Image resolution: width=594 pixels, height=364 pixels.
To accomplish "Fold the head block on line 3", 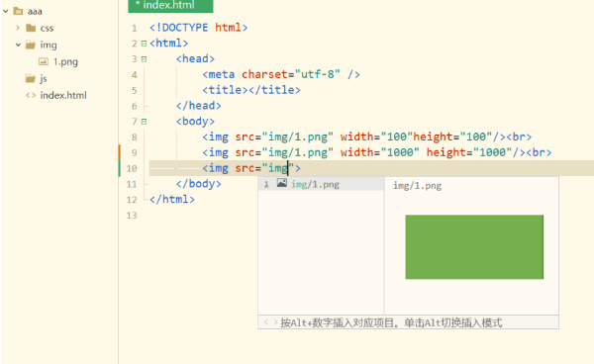I will tap(144, 59).
